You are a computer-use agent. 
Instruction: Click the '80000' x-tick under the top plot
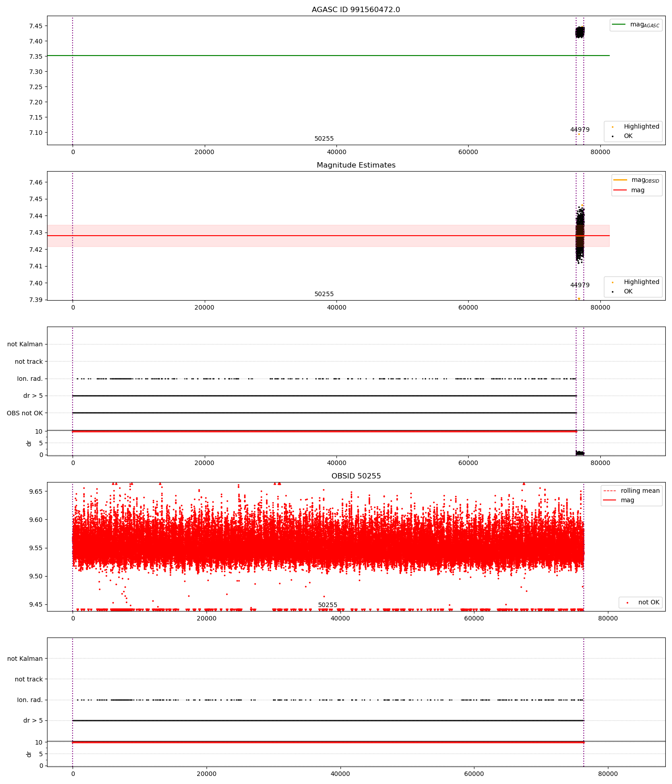tap(600, 152)
